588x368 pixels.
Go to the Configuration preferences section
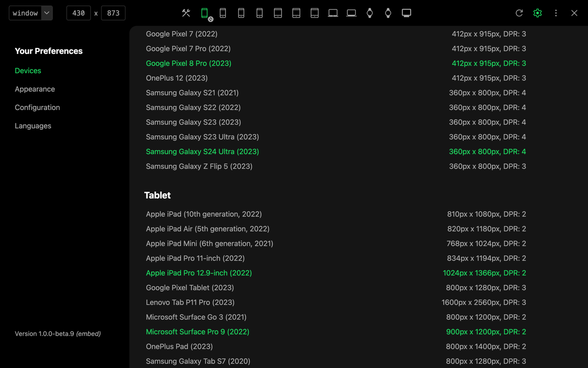click(x=37, y=108)
